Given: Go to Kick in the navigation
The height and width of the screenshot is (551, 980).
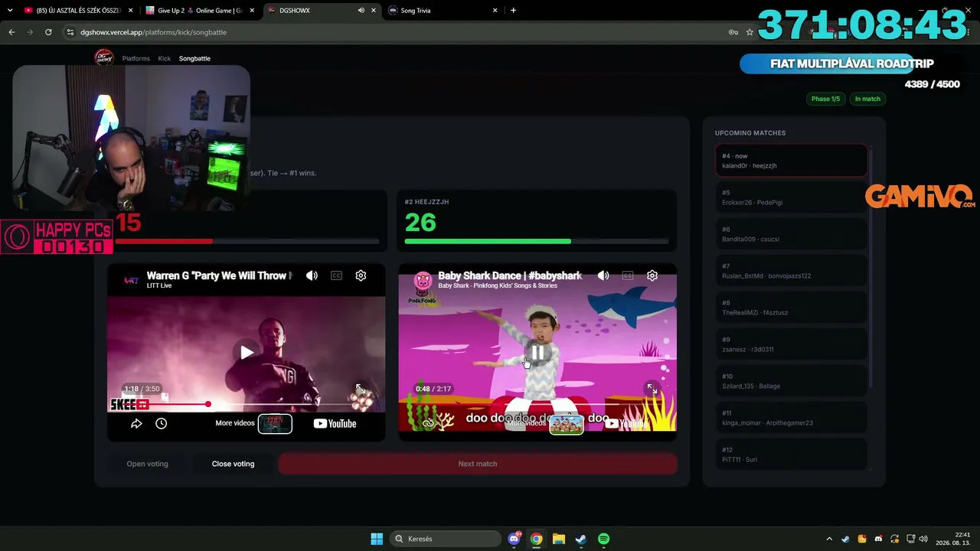Looking at the screenshot, I should click(165, 58).
